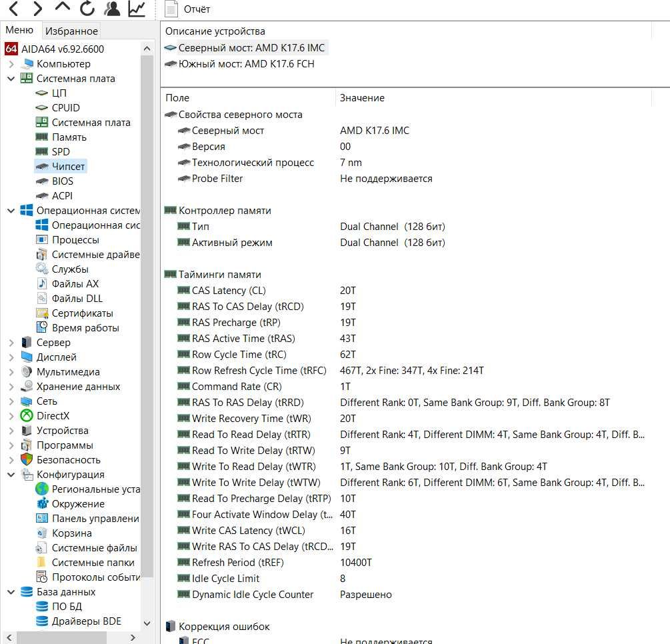Open the Панель управления entry

coord(95,519)
